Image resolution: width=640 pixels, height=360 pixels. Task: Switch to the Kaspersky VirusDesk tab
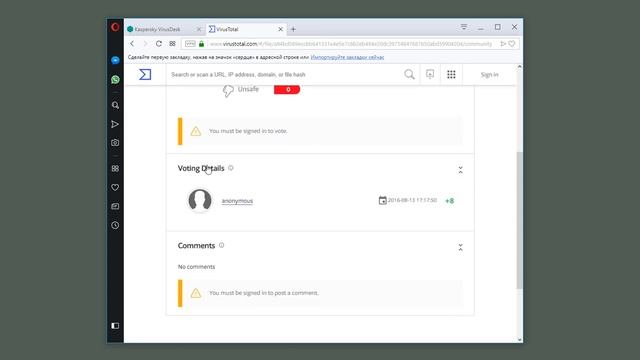coord(162,29)
